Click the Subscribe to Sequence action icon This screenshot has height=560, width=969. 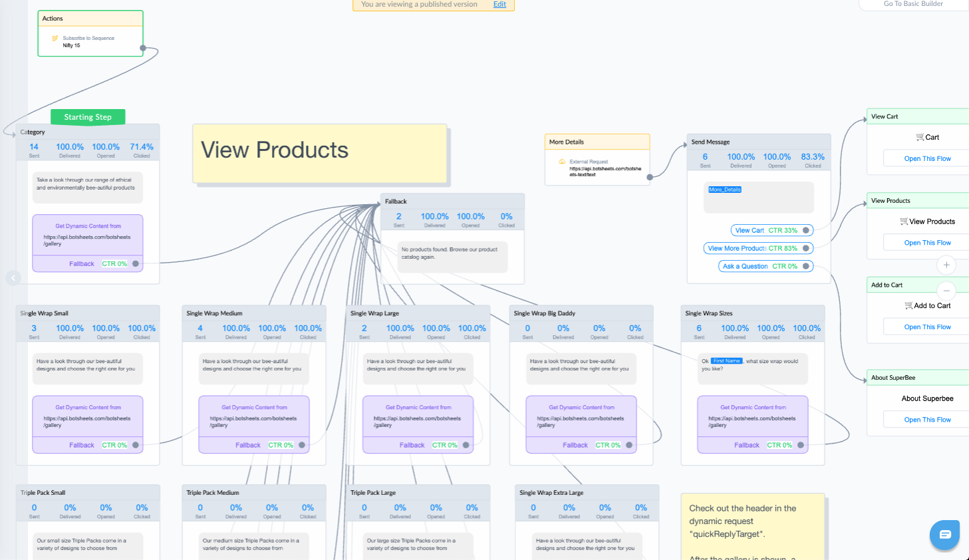point(55,38)
